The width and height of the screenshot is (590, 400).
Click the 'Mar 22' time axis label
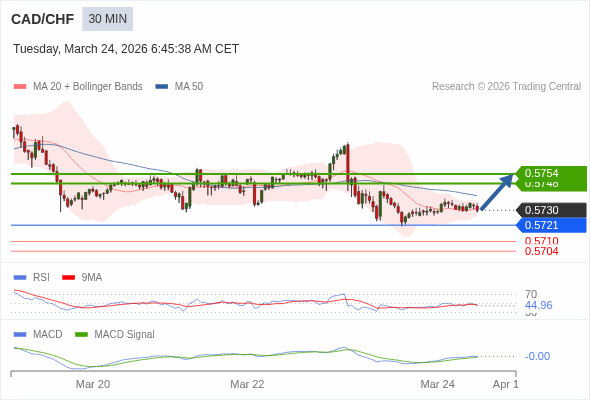coord(247,384)
